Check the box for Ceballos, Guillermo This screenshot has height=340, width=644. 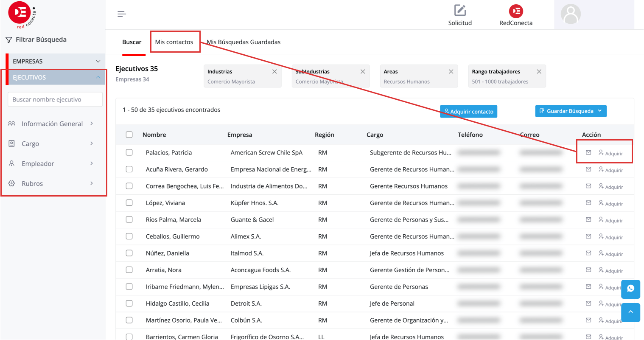(x=129, y=236)
